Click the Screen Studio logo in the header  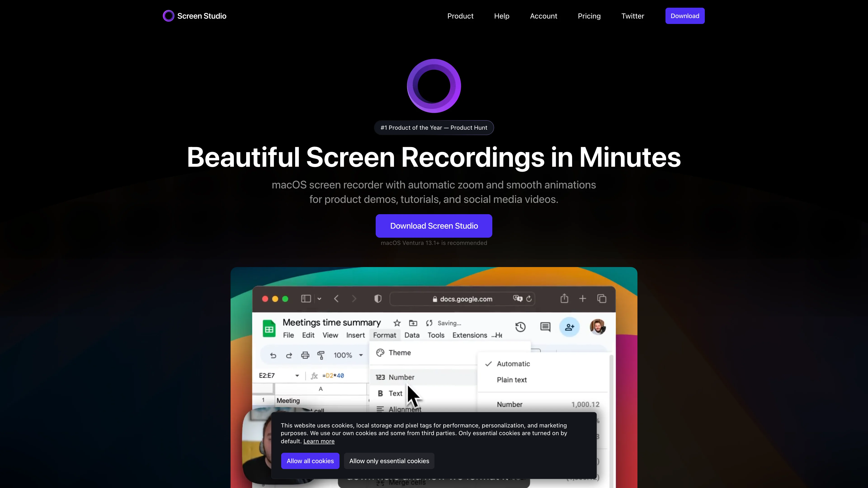[194, 16]
